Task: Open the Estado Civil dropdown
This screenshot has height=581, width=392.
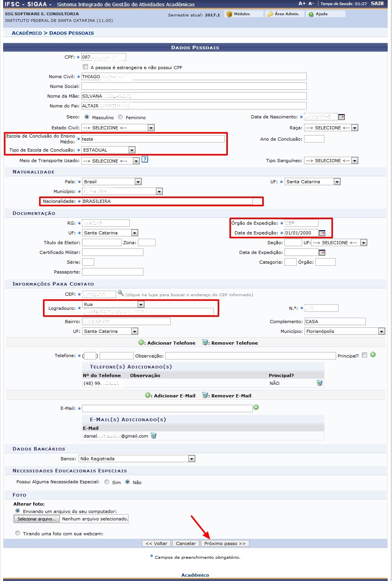Action: pos(118,128)
